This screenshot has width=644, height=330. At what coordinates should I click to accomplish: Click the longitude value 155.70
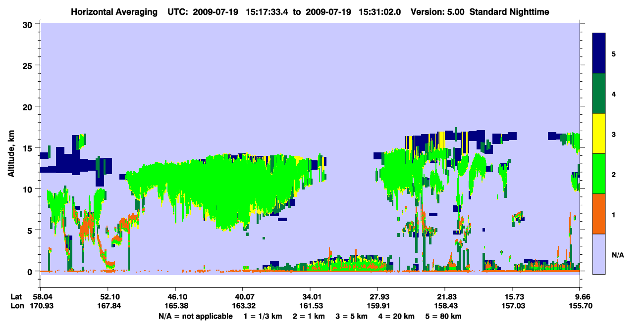click(x=581, y=306)
